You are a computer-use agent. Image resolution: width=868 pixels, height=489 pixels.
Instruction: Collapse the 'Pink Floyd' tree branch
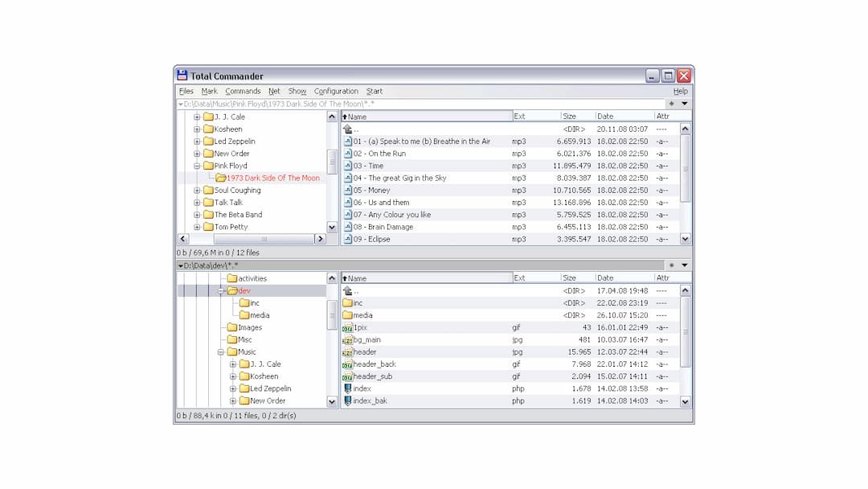198,166
